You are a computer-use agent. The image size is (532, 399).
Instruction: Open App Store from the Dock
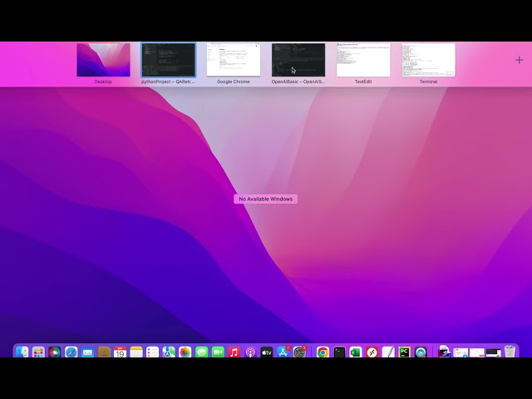tap(283, 352)
